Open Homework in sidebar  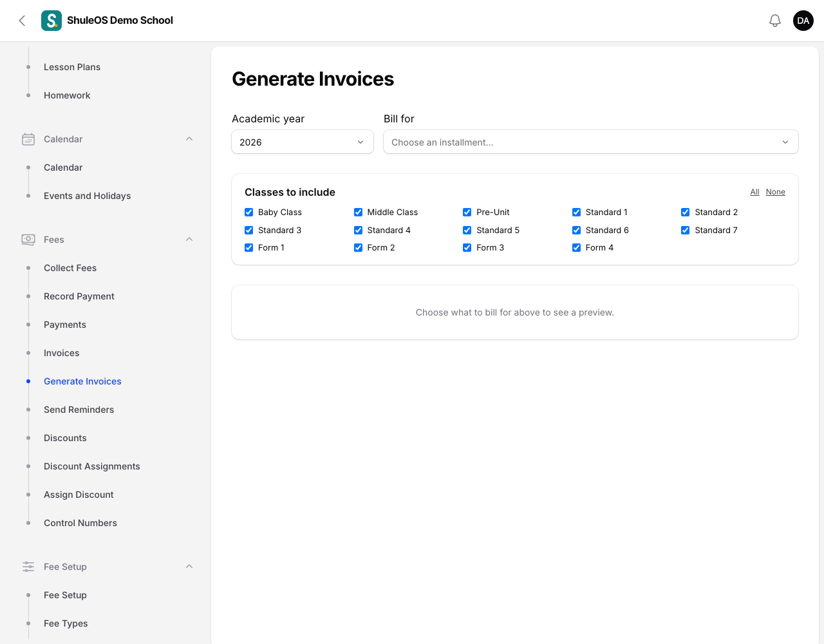pyautogui.click(x=67, y=95)
